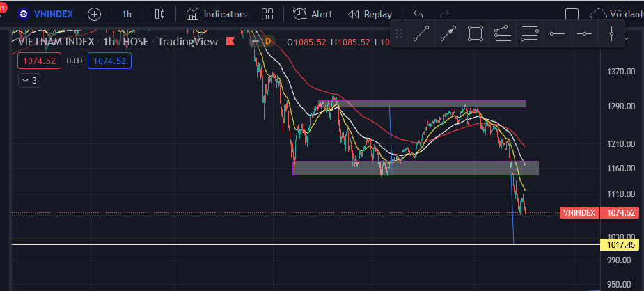Select the Horizontal Ray tool
This screenshot has height=291, width=644.
pyautogui.click(x=557, y=33)
